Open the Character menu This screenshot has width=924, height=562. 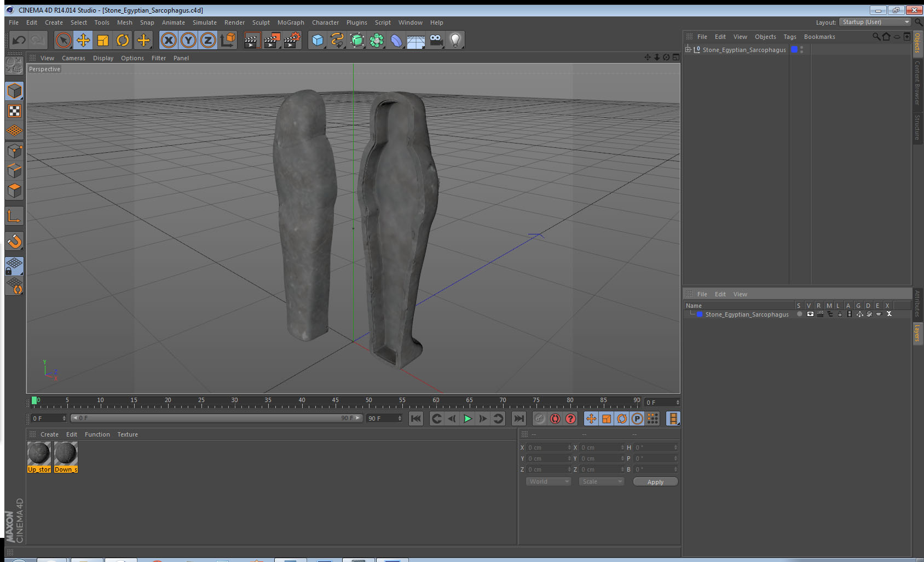(326, 22)
